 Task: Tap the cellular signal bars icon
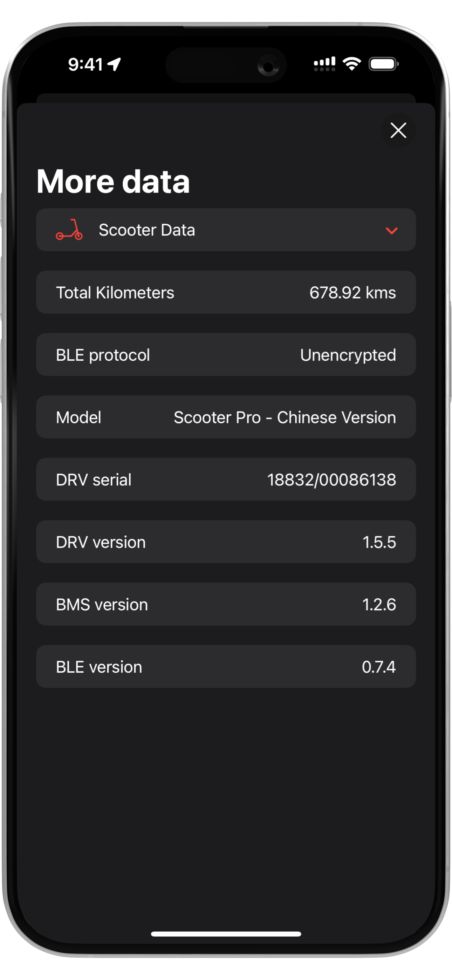[324, 63]
